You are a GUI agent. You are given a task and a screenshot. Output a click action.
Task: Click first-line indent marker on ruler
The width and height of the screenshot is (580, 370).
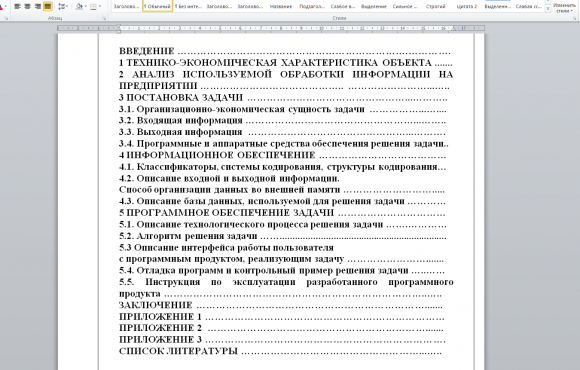(119, 26)
